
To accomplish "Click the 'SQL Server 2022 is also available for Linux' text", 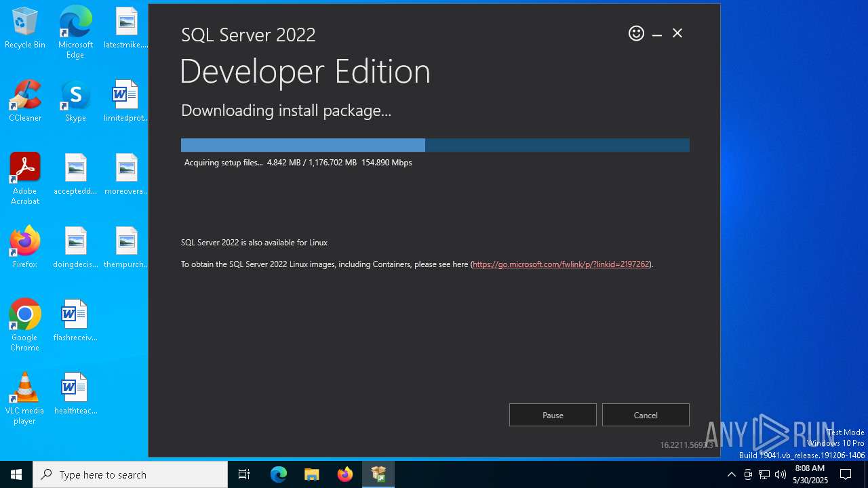I will (x=254, y=243).
